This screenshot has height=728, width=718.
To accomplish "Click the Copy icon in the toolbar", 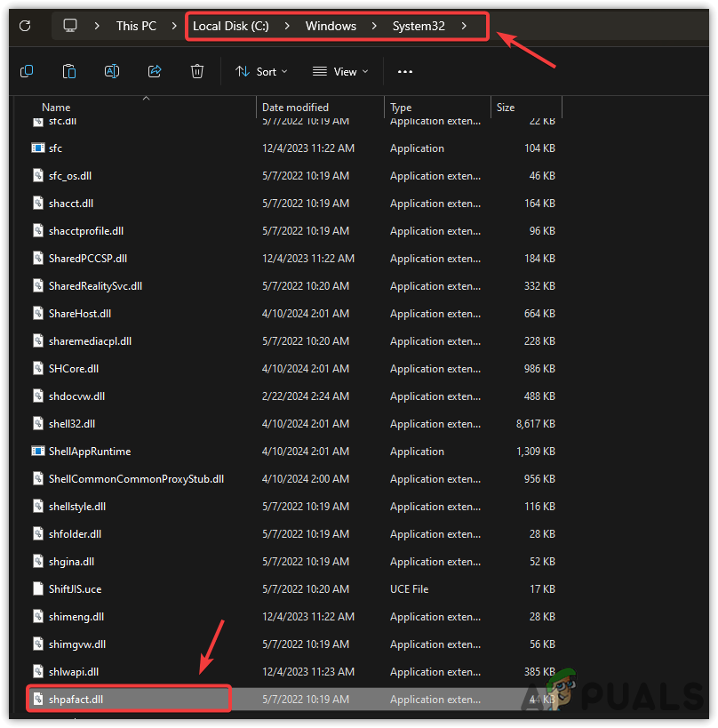I will point(27,71).
